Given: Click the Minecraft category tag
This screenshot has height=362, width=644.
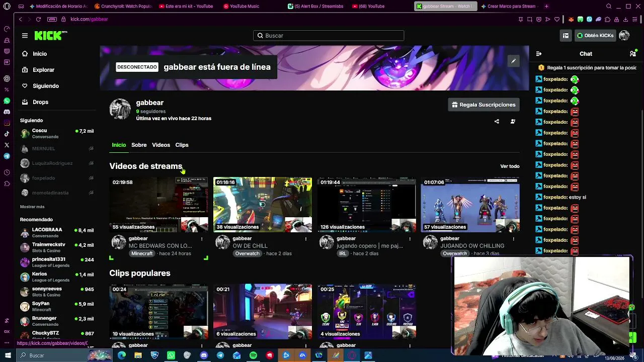Looking at the screenshot, I should [x=142, y=253].
